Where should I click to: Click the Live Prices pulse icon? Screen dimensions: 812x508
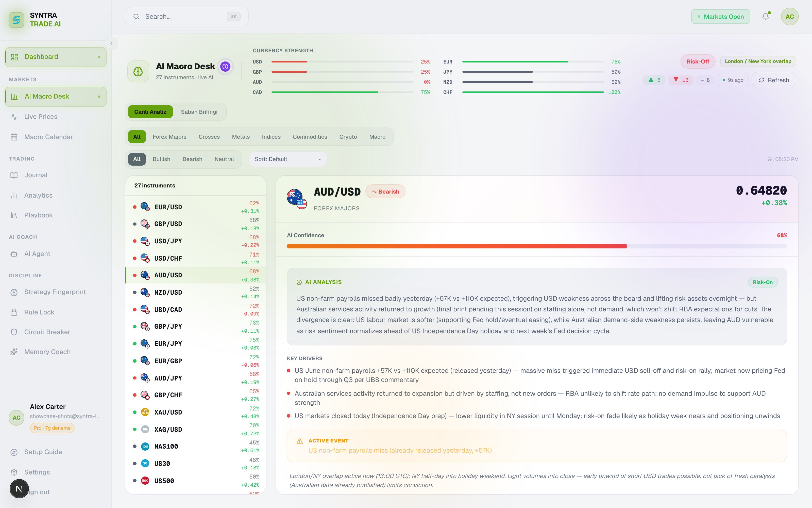point(14,117)
